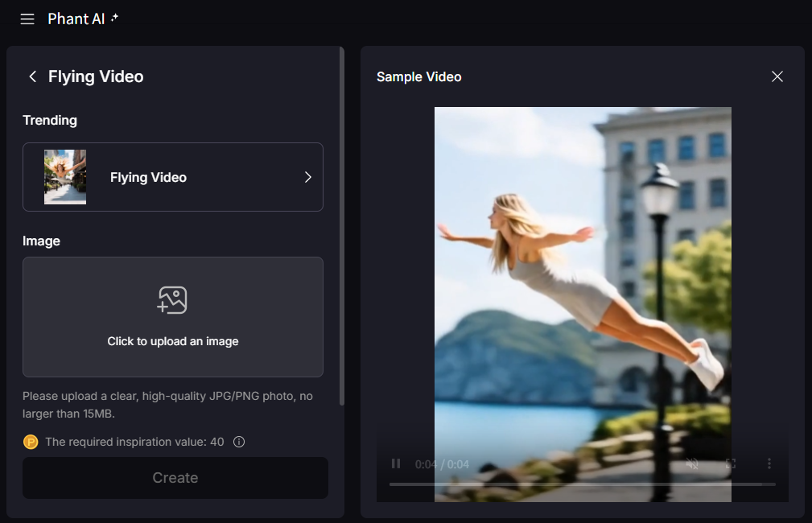Click the left panel vertical scrollbar

pyautogui.click(x=342, y=225)
